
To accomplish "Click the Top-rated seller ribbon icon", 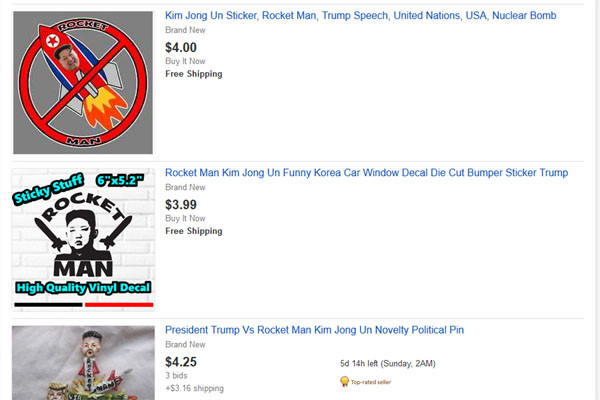I will pos(344,381).
